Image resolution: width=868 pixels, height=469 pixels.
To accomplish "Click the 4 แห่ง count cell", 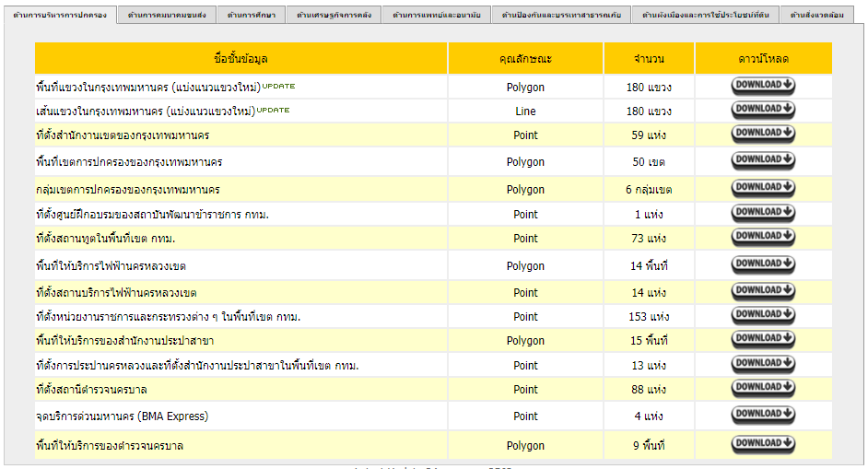I will click(x=649, y=416).
